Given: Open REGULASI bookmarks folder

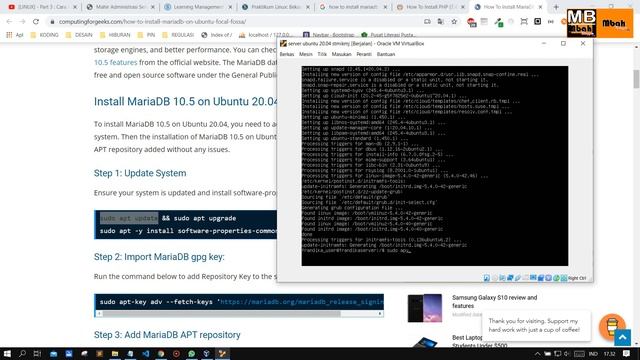Looking at the screenshot, I should pos(178,35).
